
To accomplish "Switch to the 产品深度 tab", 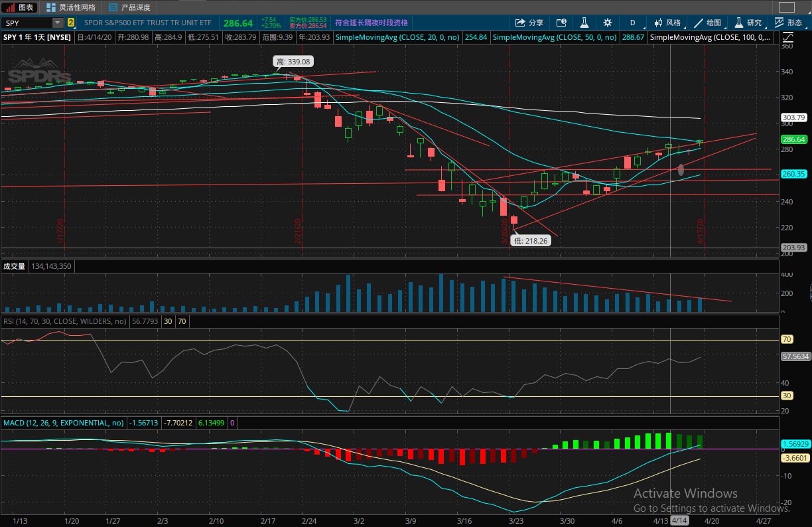I will (x=129, y=7).
